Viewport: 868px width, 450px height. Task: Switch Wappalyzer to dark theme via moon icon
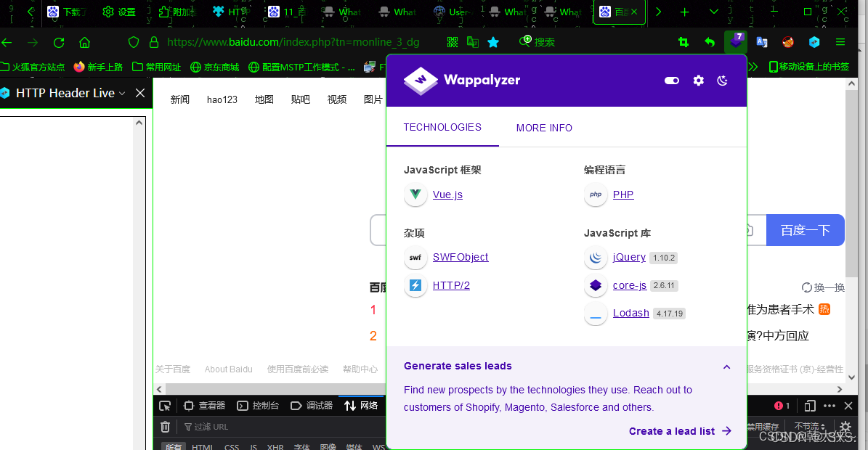tap(722, 81)
